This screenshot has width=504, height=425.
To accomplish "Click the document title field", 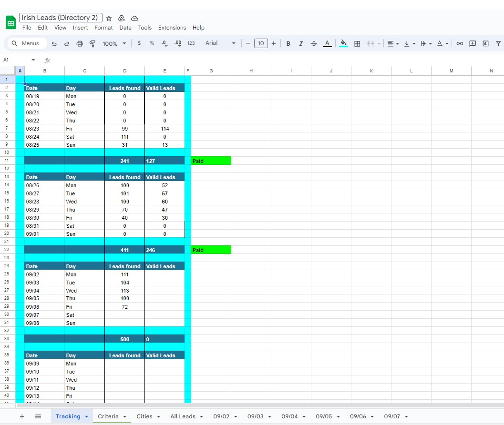I will 61,18.
